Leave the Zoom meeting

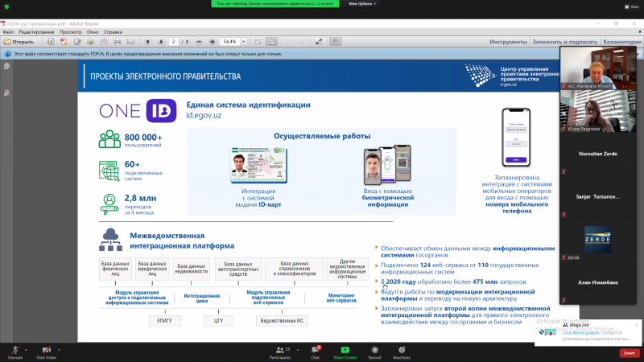pyautogui.click(x=629, y=353)
